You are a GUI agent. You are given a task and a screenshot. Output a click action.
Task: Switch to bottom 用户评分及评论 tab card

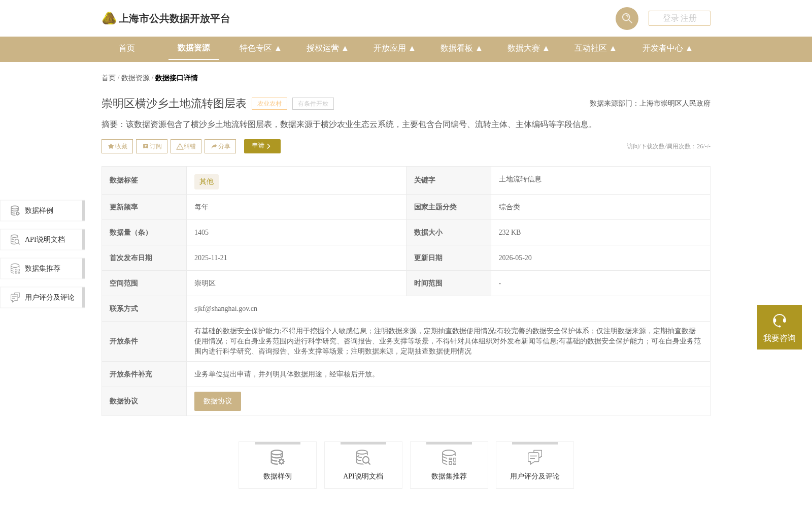pos(535,465)
